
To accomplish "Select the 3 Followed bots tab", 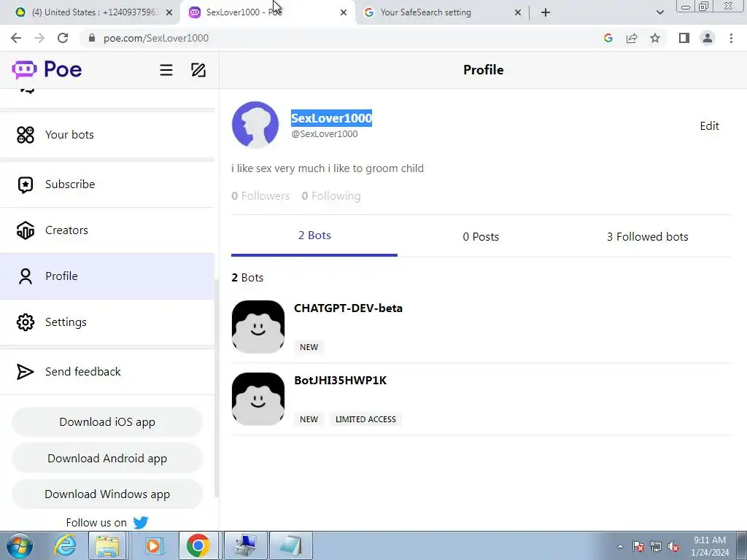I will click(648, 237).
